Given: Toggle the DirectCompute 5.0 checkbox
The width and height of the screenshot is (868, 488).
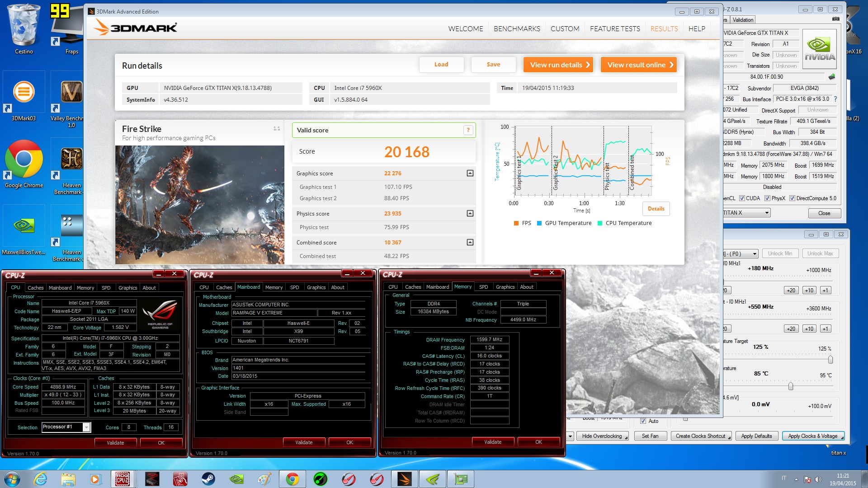Looking at the screenshot, I should click(792, 198).
